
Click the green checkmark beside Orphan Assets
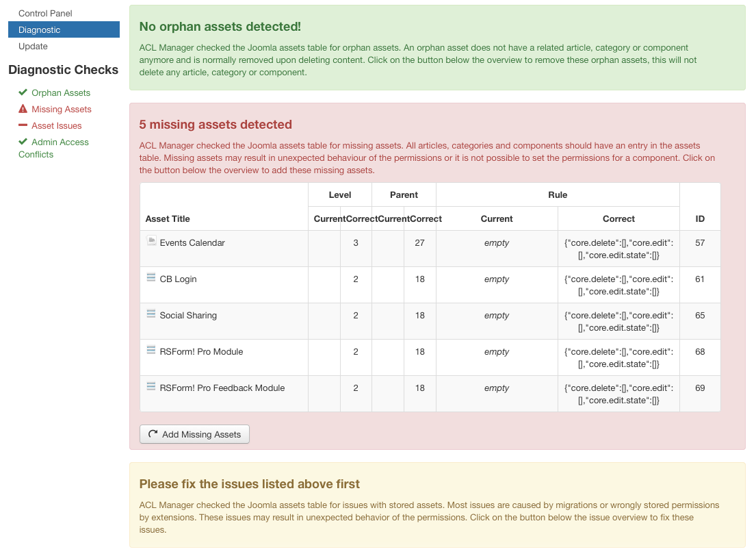click(x=23, y=92)
